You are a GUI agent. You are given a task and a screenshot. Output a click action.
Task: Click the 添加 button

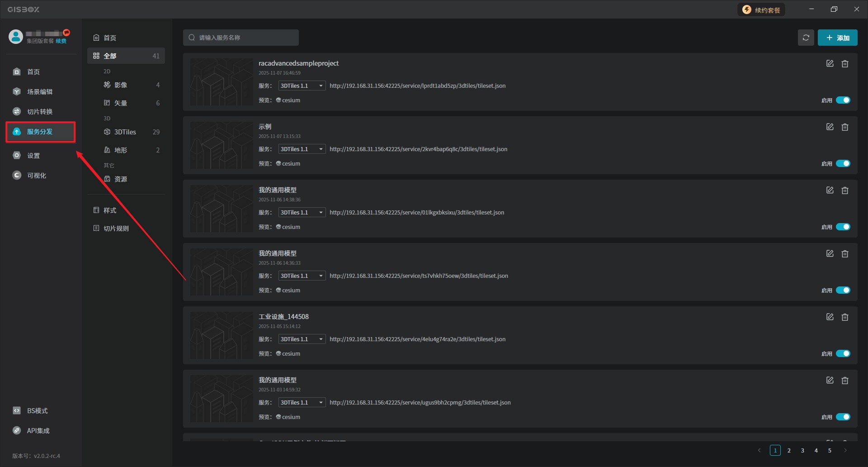(x=837, y=38)
